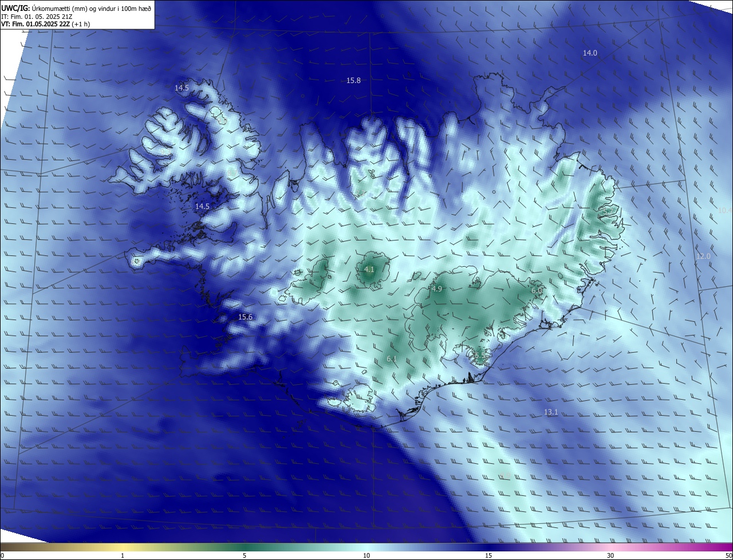733x560 pixels.
Task: Click the 10 tick on the color scale
Action: point(366,555)
